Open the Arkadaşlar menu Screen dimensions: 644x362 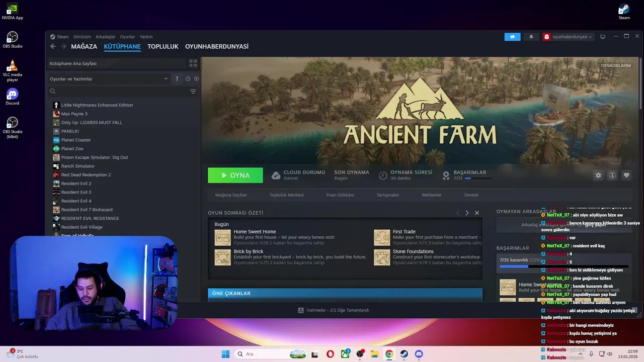pyautogui.click(x=106, y=37)
